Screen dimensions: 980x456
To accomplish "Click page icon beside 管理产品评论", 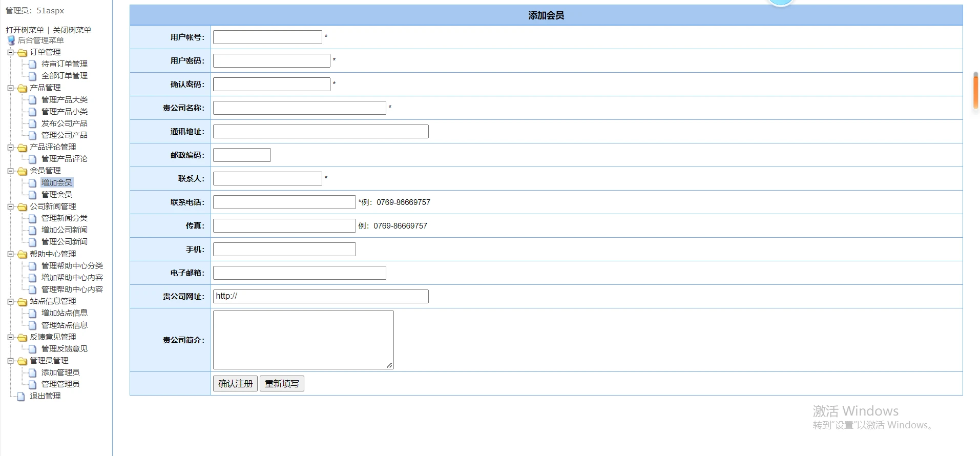I will (33, 159).
